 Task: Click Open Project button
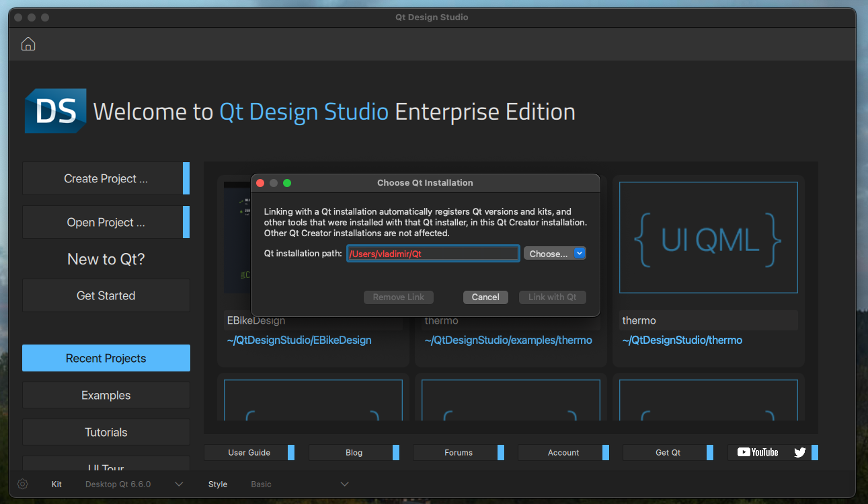(x=106, y=222)
